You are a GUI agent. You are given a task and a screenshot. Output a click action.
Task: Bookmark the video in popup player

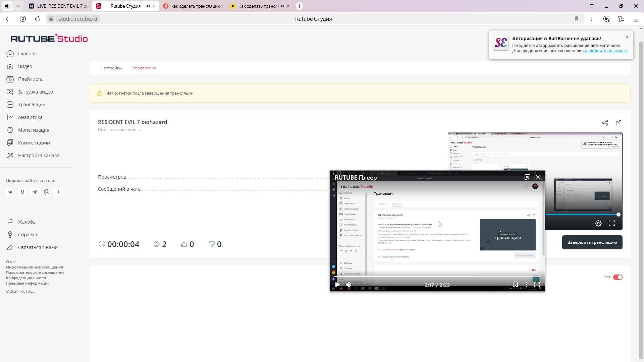(515, 285)
